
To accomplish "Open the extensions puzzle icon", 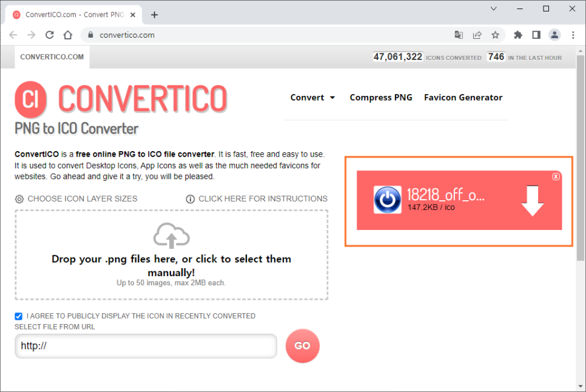I will coord(518,35).
